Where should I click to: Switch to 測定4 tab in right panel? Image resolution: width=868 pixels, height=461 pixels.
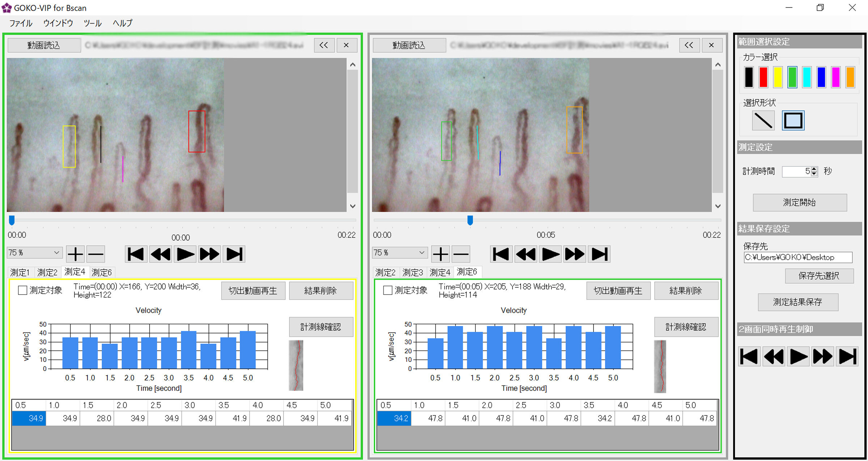[440, 272]
